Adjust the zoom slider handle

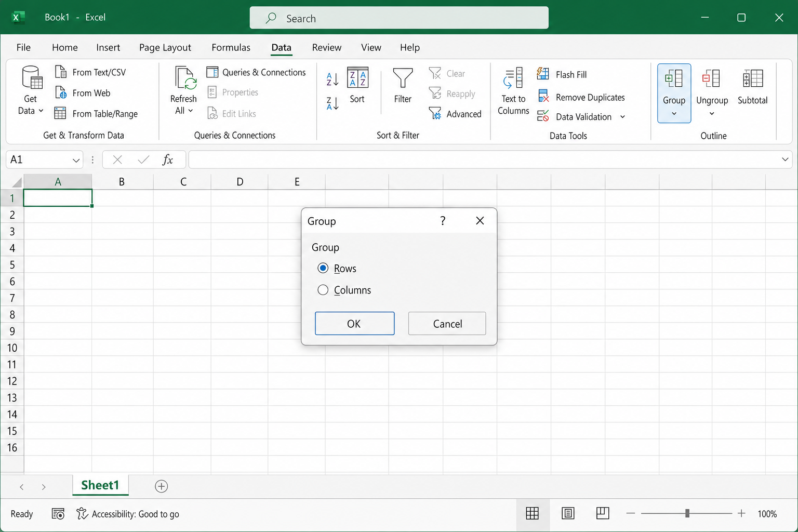tap(687, 513)
